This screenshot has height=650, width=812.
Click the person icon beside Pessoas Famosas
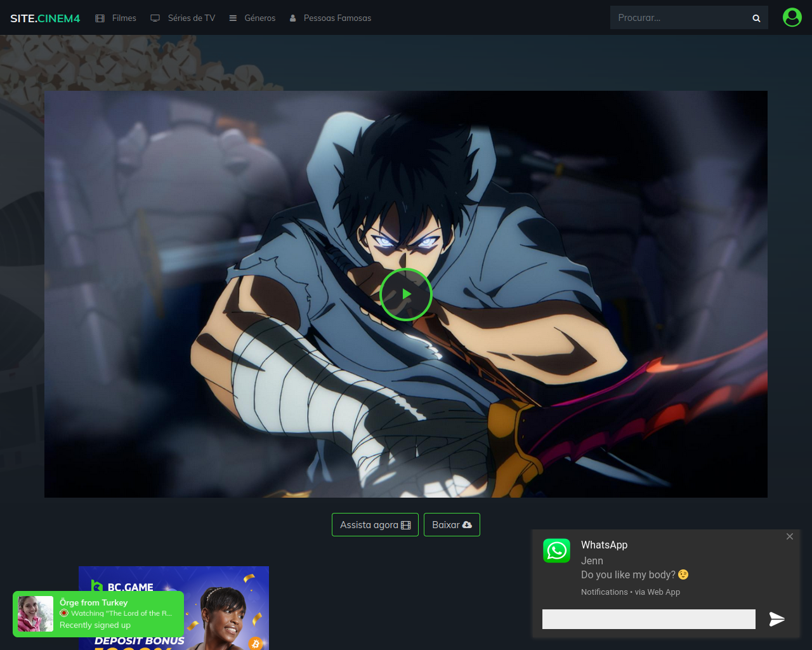pyautogui.click(x=293, y=18)
